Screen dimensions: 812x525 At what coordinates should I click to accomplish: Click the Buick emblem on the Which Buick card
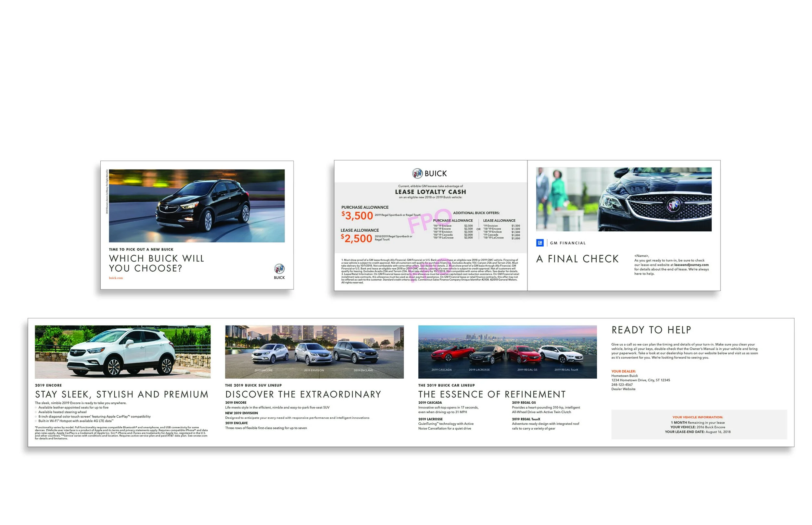point(279,269)
